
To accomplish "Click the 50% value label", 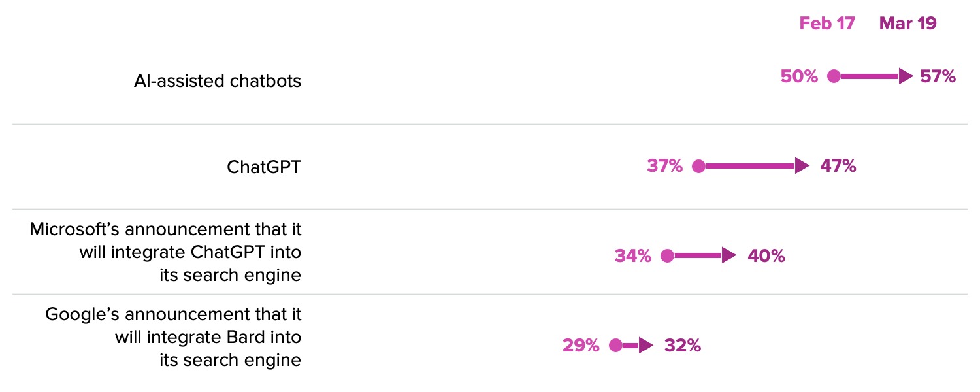I will (799, 76).
